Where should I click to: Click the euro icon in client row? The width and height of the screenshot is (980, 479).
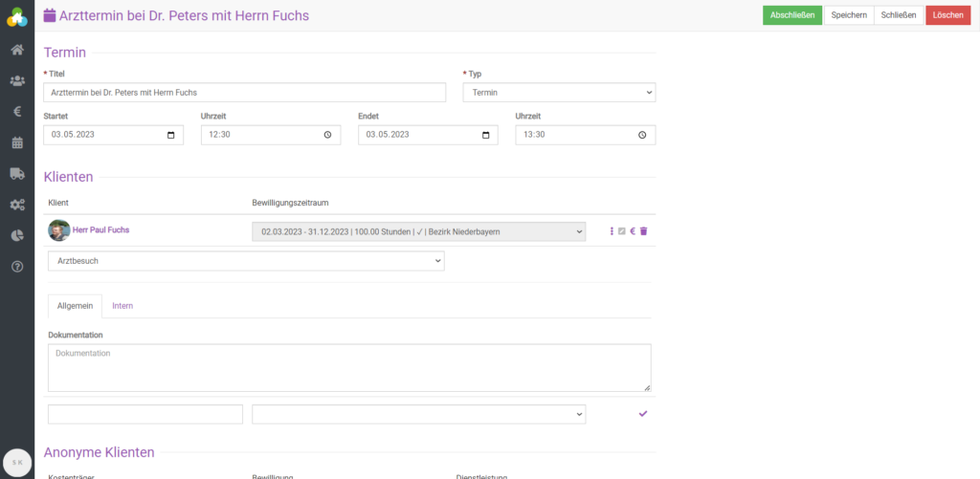(633, 231)
